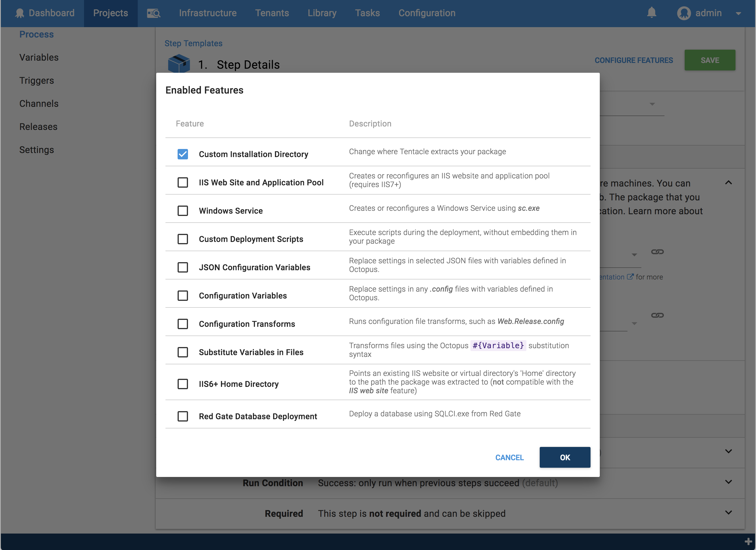Click the OK button
This screenshot has height=550, width=756.
(x=565, y=457)
